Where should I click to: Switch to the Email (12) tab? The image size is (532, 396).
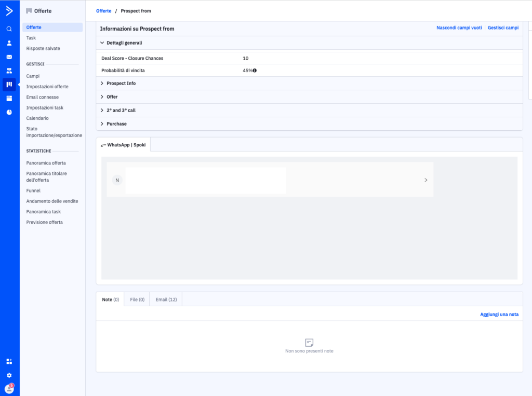166,299
